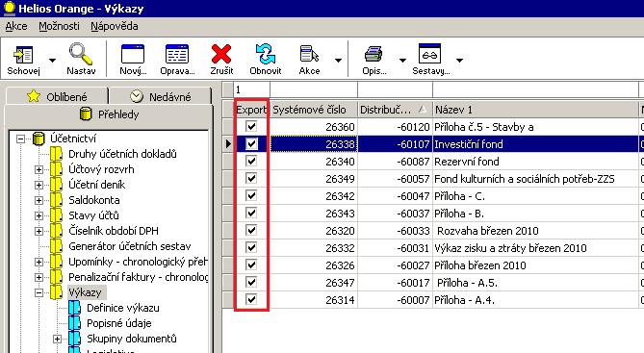Select Penalizační faktury tree item
Viewport: 644px width, 353px height.
[x=138, y=277]
